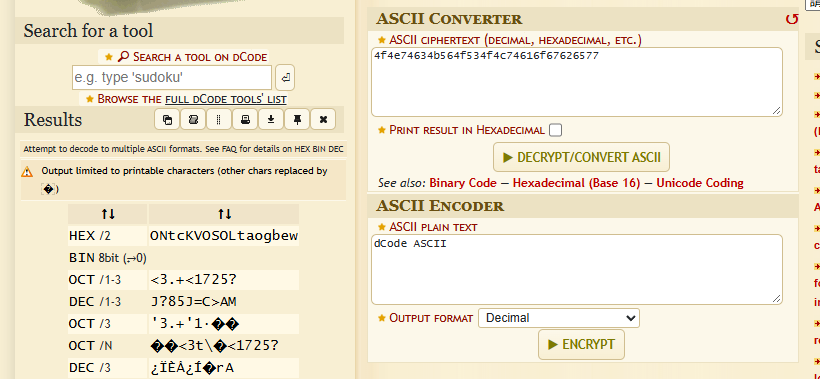Submit the tool search with the enter icon
This screenshot has width=820, height=379.
(x=285, y=78)
